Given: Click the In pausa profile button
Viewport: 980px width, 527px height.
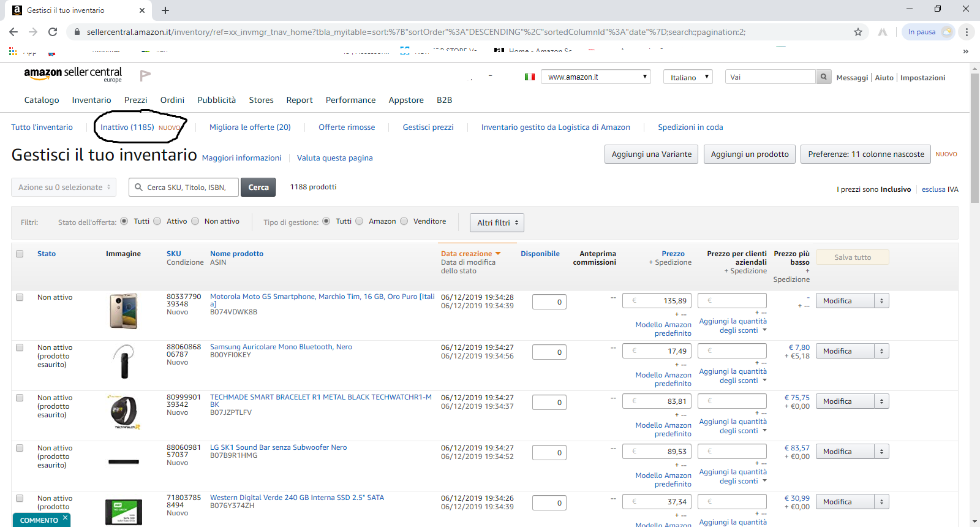Looking at the screenshot, I should (x=928, y=32).
